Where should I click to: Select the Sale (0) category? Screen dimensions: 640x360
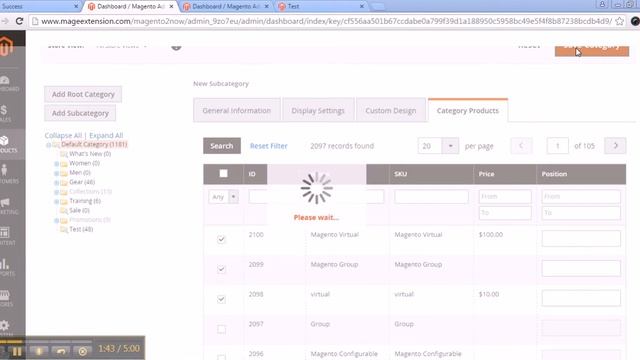tap(79, 211)
